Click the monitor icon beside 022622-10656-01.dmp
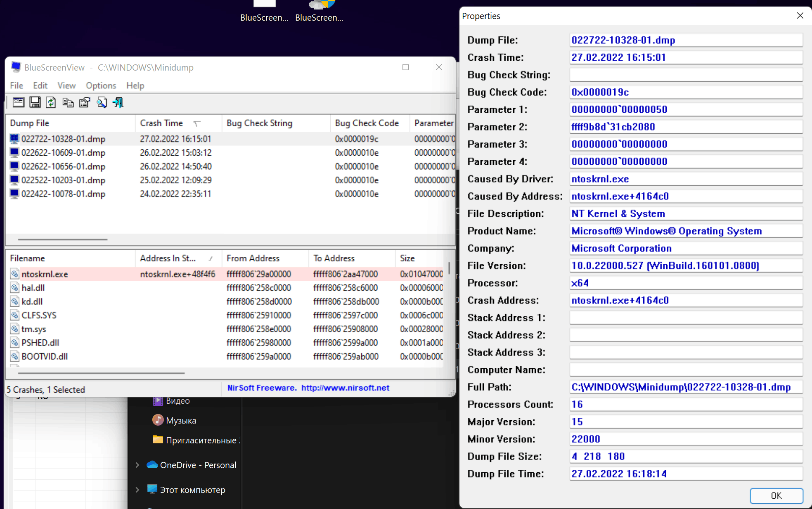The height and width of the screenshot is (509, 812). [x=14, y=166]
